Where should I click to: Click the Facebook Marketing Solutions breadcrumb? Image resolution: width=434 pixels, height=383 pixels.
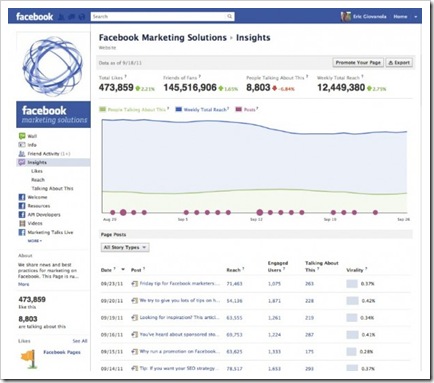[x=163, y=38]
